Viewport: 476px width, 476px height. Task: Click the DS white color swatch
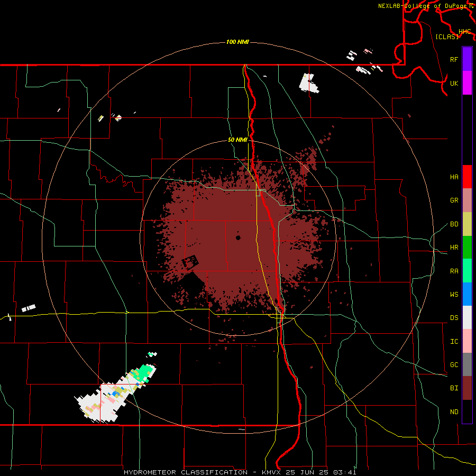tap(467, 317)
